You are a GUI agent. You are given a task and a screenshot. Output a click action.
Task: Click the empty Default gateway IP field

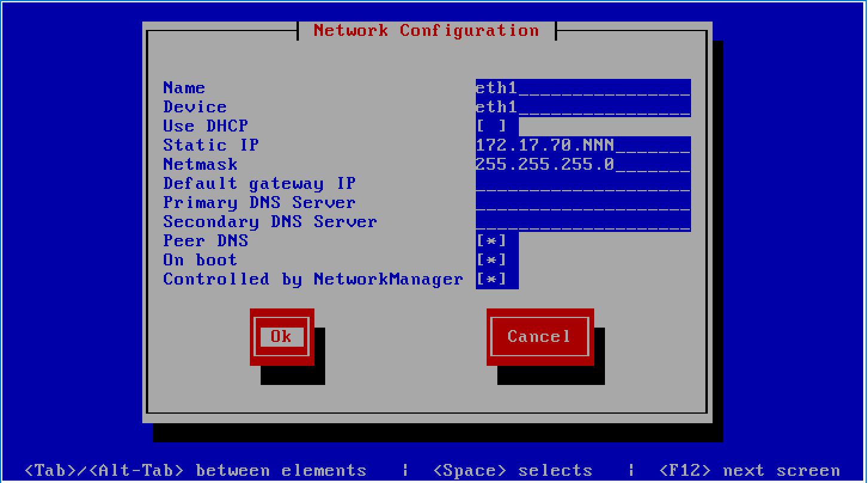(583, 184)
